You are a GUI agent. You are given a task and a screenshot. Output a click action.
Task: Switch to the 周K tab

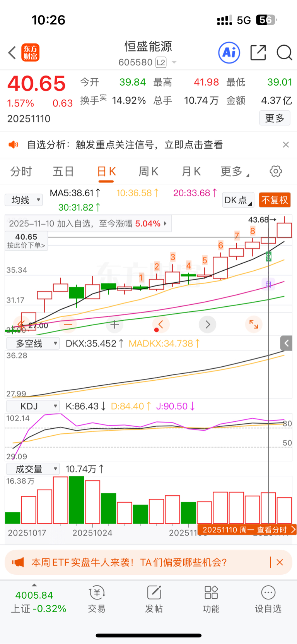point(148,172)
